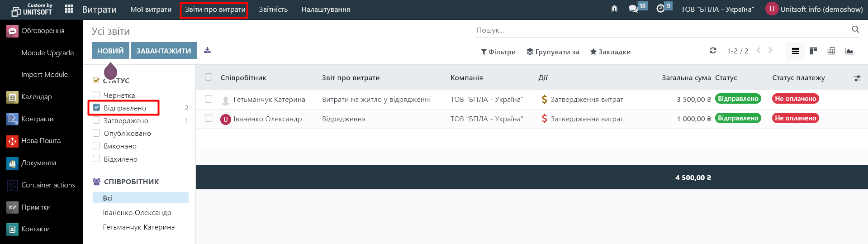This screenshot has width=868, height=244.
Task: Click the bug debug icon
Action: point(614,9)
